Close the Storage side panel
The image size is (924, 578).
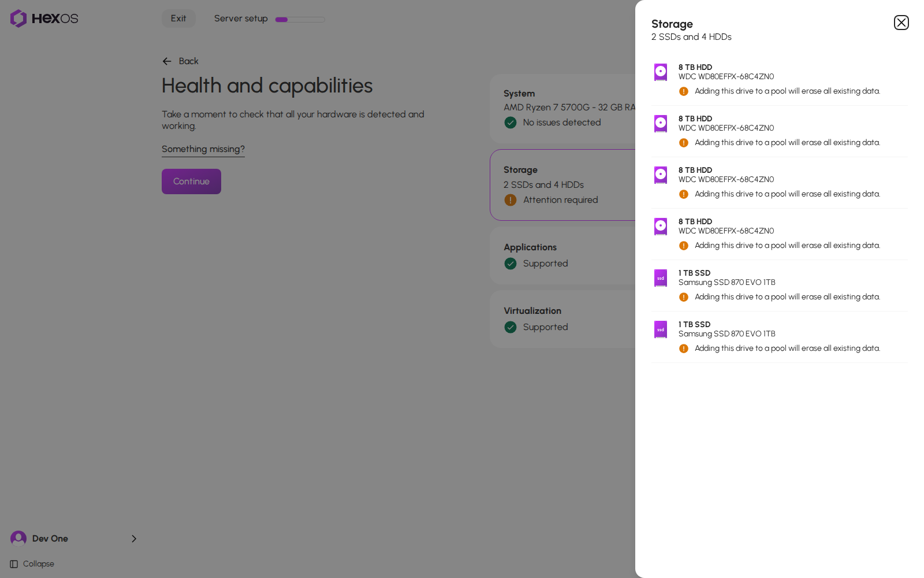point(901,23)
